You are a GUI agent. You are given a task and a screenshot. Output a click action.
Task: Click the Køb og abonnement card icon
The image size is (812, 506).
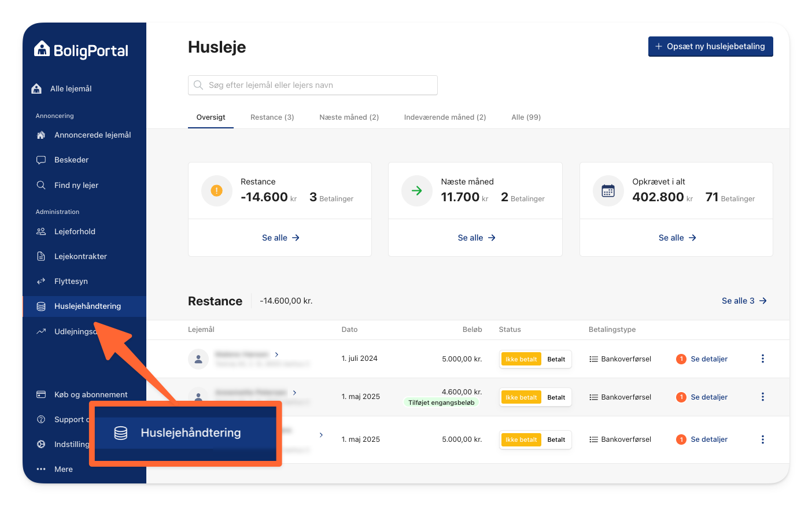[41, 394]
